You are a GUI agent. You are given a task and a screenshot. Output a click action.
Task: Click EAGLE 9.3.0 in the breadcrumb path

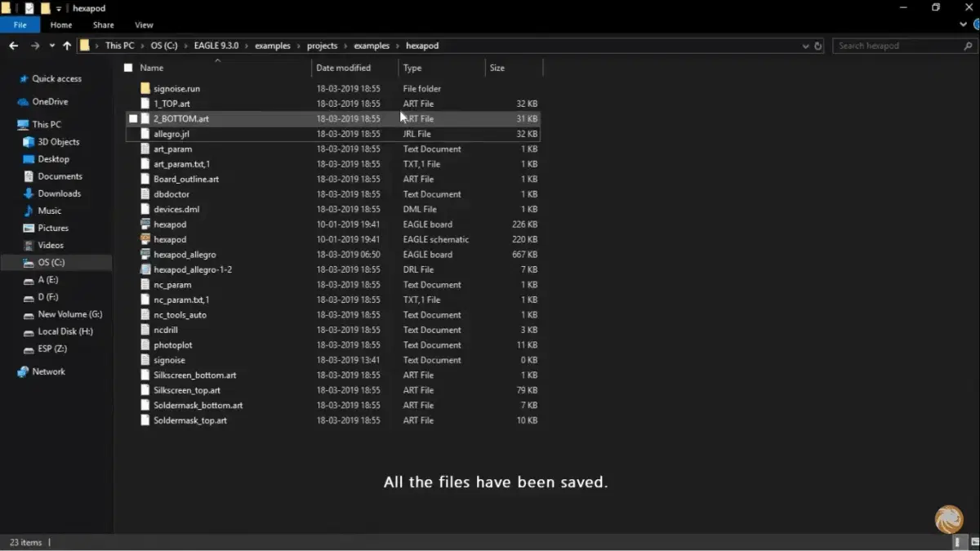[216, 46]
